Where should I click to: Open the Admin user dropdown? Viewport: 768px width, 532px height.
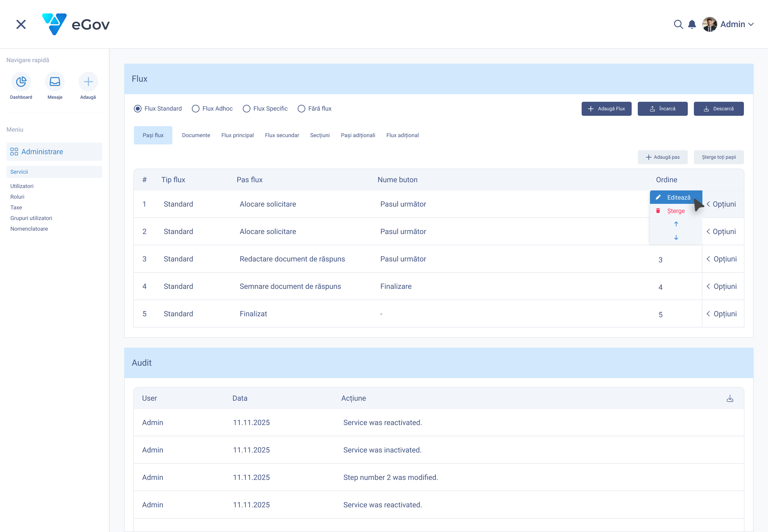pos(732,24)
